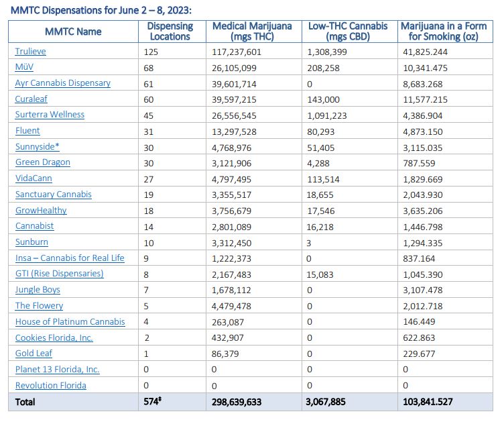Click the MüV dispensary link
Viewport: 504px width, 424px height.
pyautogui.click(x=25, y=67)
